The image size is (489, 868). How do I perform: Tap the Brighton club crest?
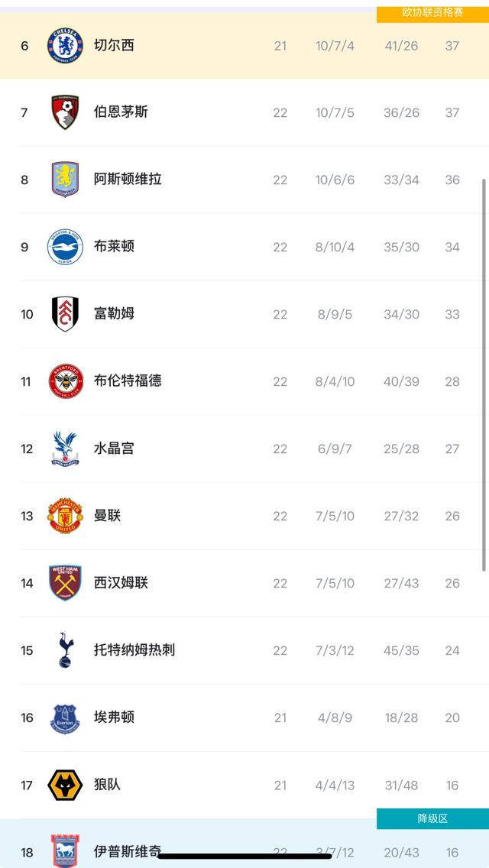[66, 247]
